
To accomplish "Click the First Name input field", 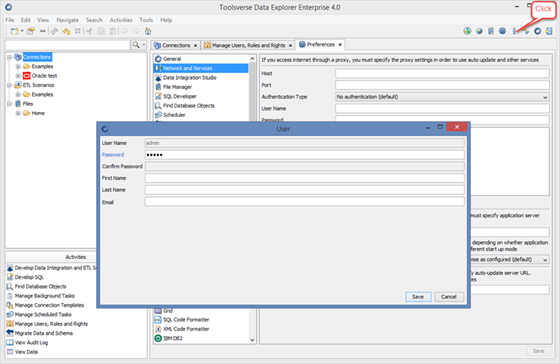I will tap(305, 178).
